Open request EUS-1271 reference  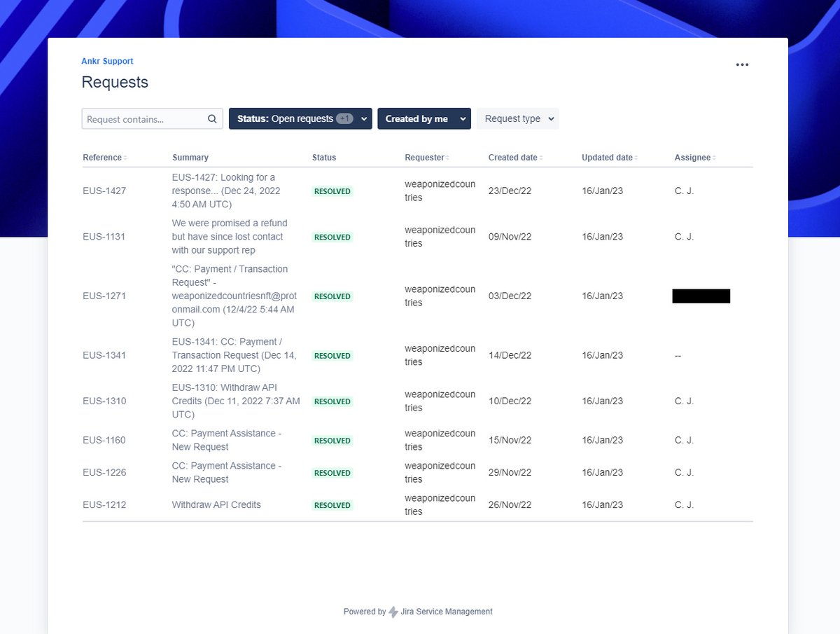[x=104, y=296]
